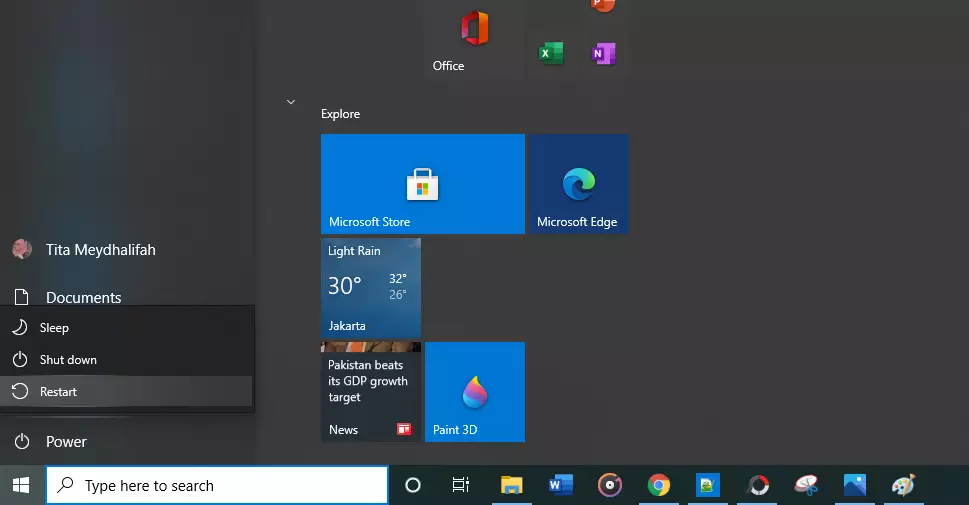
Task: Open Paint from the taskbar
Action: point(903,485)
